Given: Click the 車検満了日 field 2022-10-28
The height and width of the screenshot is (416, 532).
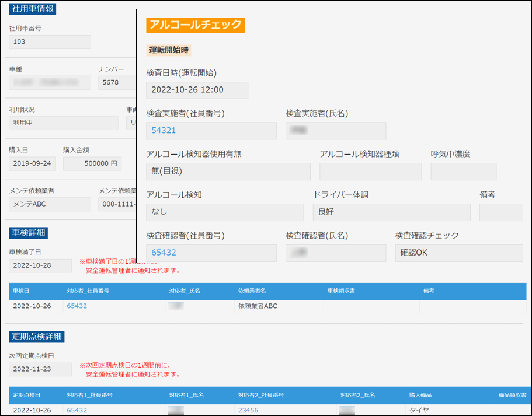Looking at the screenshot, I should click(x=40, y=266).
